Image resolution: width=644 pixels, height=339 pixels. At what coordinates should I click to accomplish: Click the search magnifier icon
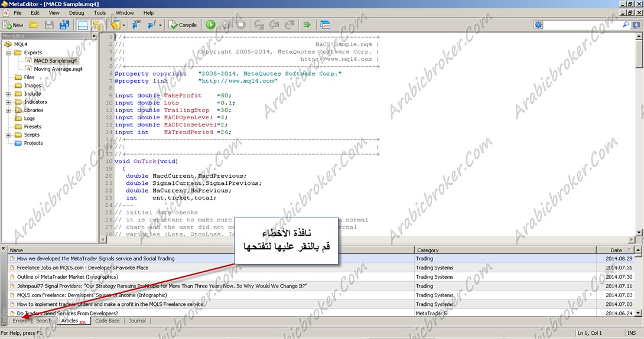click(x=626, y=25)
